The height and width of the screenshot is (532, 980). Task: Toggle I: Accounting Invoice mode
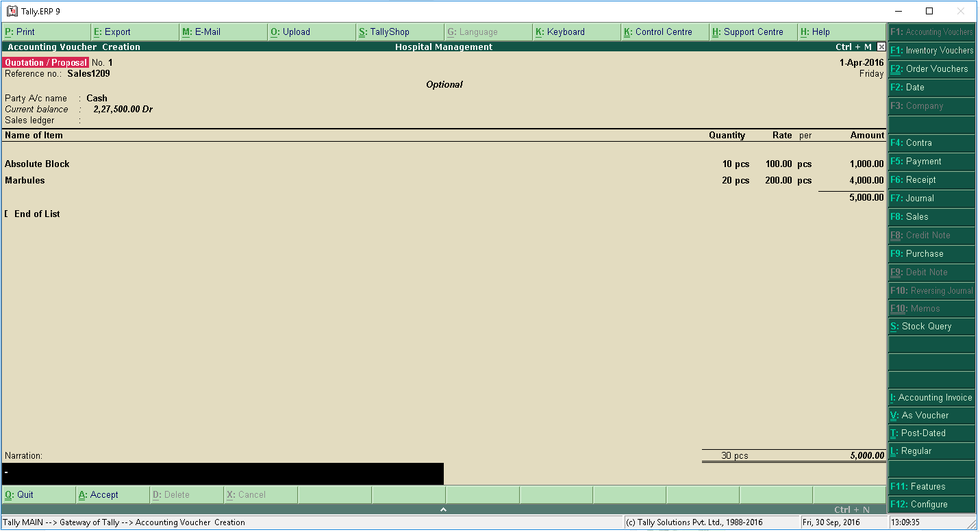tap(931, 398)
